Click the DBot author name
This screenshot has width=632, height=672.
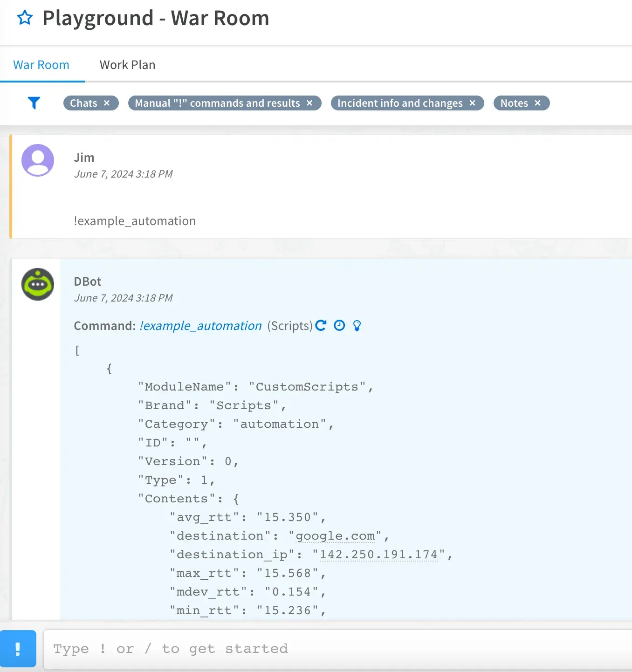[88, 281]
